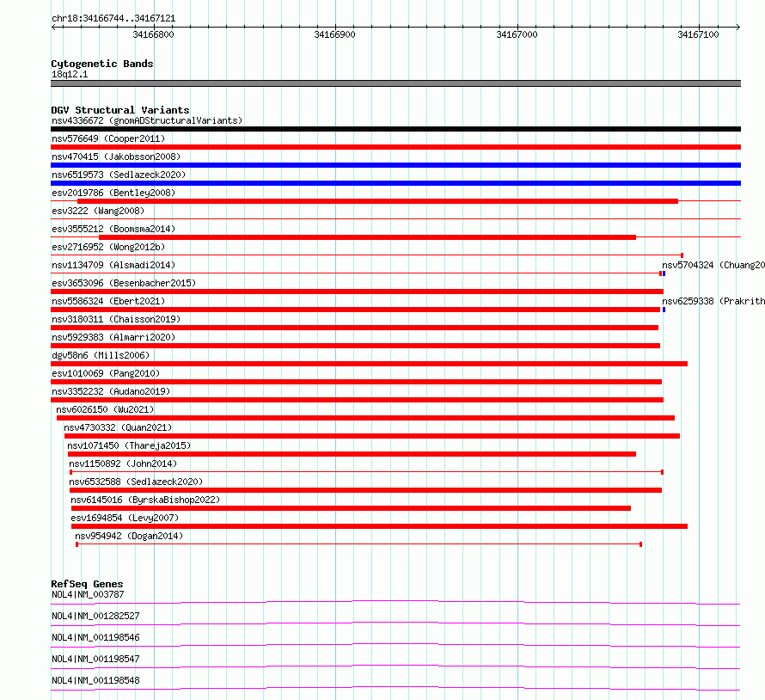The image size is (765, 700).
Task: Open nsv1071450 (Thareja2015) variant label
Action: tap(129, 445)
